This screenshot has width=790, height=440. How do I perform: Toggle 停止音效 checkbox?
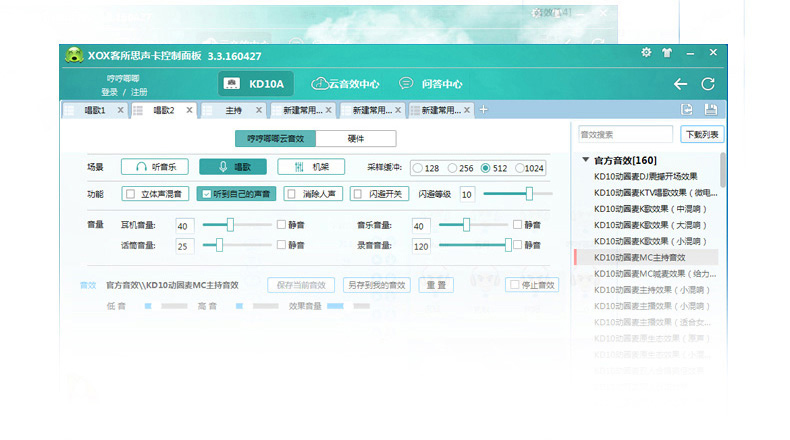pyautogui.click(x=515, y=285)
